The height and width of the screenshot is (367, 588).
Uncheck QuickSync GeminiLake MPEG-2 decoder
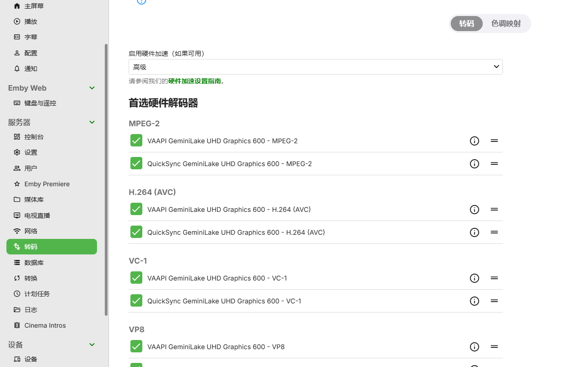pyautogui.click(x=136, y=163)
